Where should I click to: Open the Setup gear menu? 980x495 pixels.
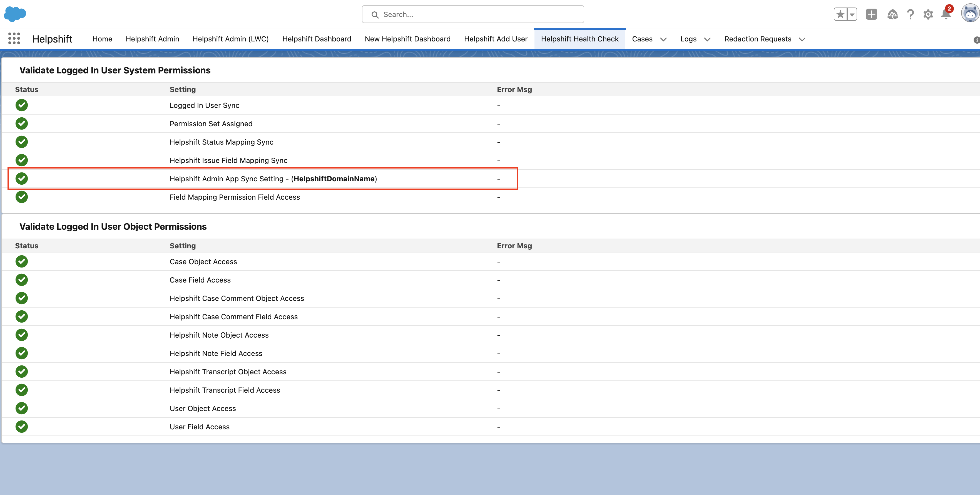[928, 14]
